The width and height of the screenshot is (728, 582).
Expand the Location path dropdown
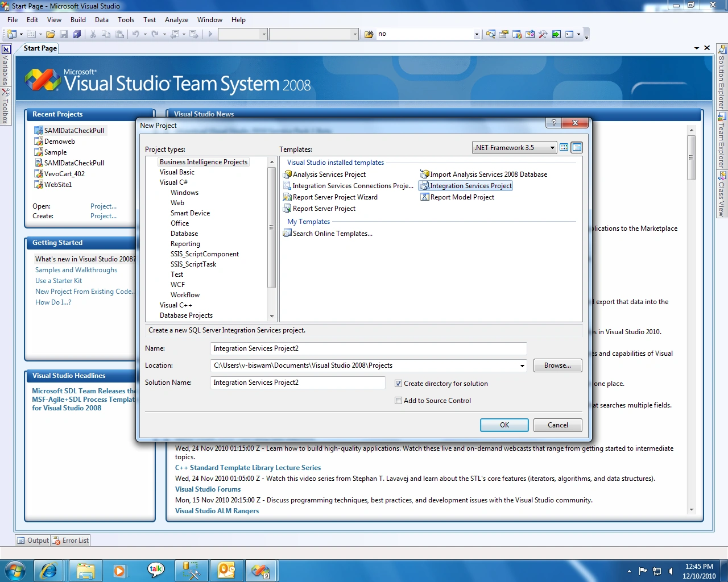coord(522,365)
